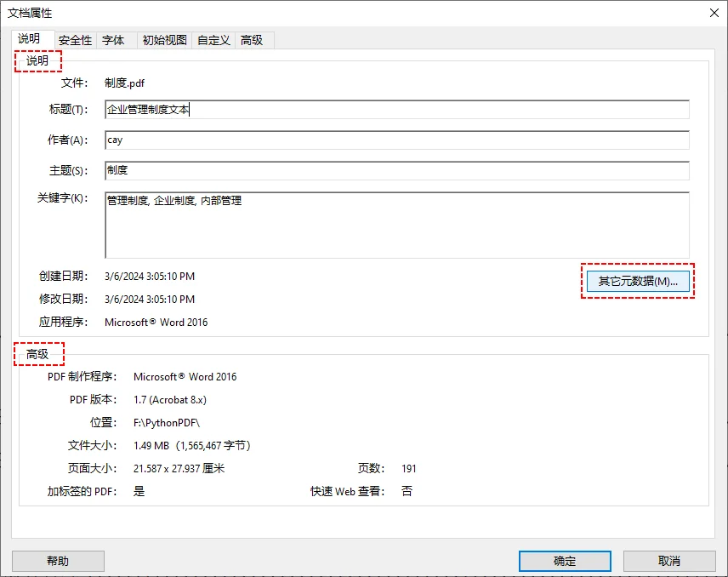Click the PDF 制作程序 value
The width and height of the screenshot is (728, 577).
point(185,377)
